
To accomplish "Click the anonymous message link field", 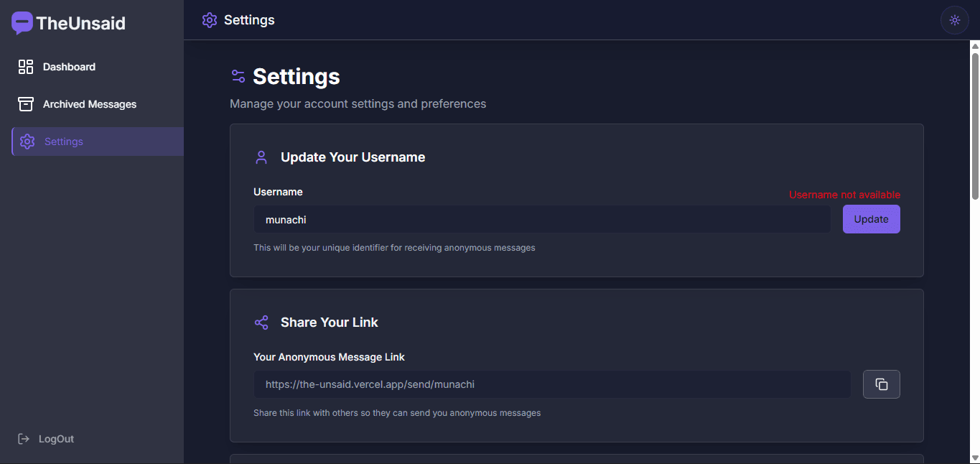I will click(x=552, y=384).
